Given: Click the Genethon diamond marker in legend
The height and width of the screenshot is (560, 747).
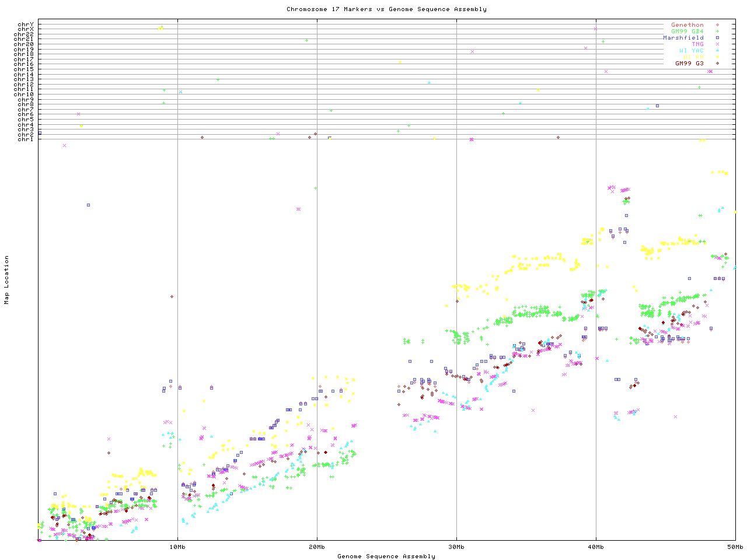Looking at the screenshot, I should click(x=717, y=25).
